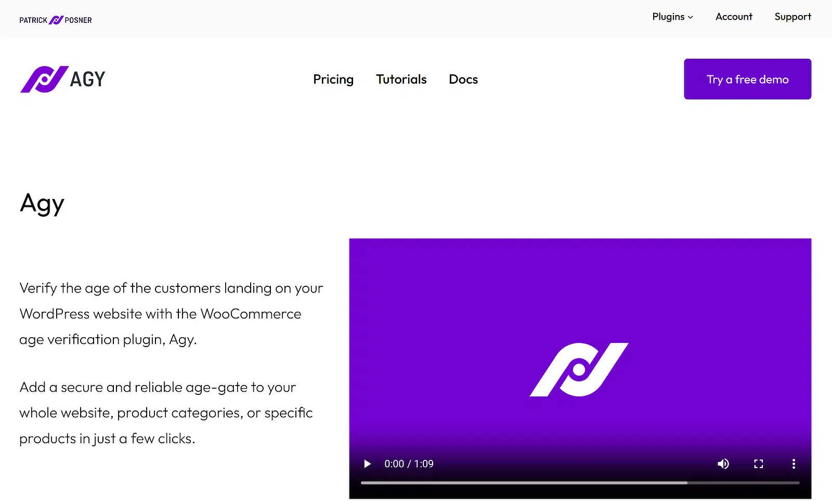
Task: Open the Docs link
Action: [463, 79]
